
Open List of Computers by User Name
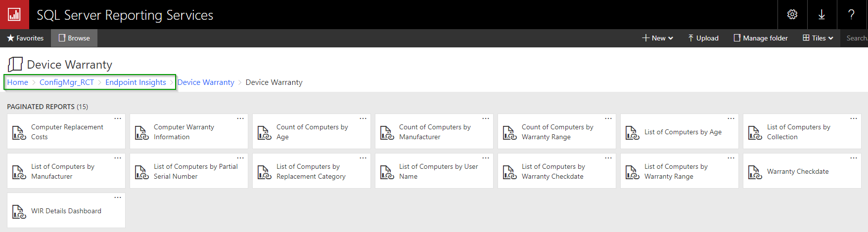[434, 171]
